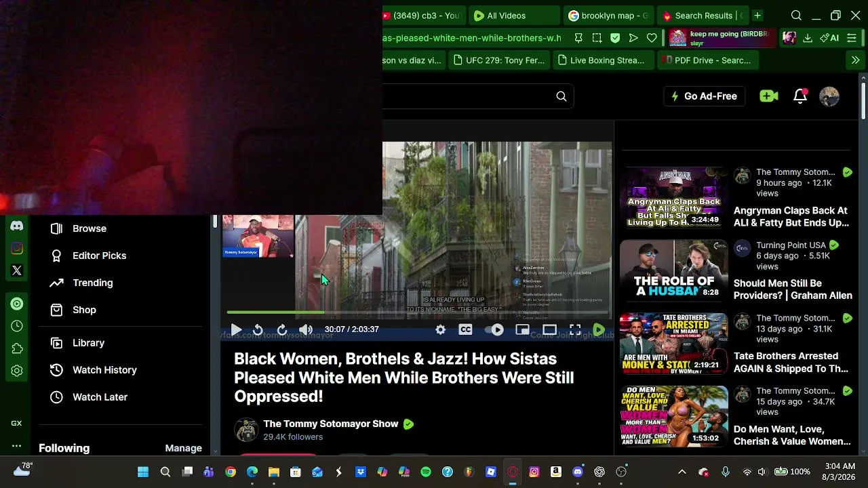The width and height of the screenshot is (868, 488).
Task: Open video player settings gear
Action: tap(441, 329)
